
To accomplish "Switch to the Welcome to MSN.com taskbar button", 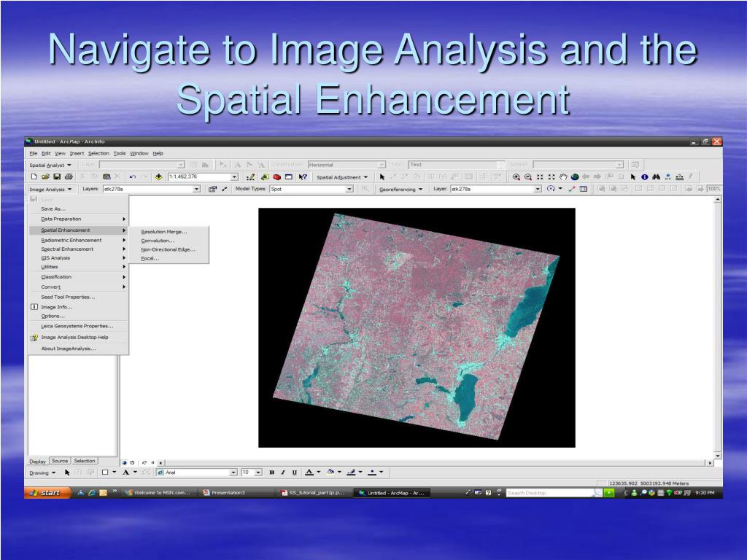I will pyautogui.click(x=158, y=493).
